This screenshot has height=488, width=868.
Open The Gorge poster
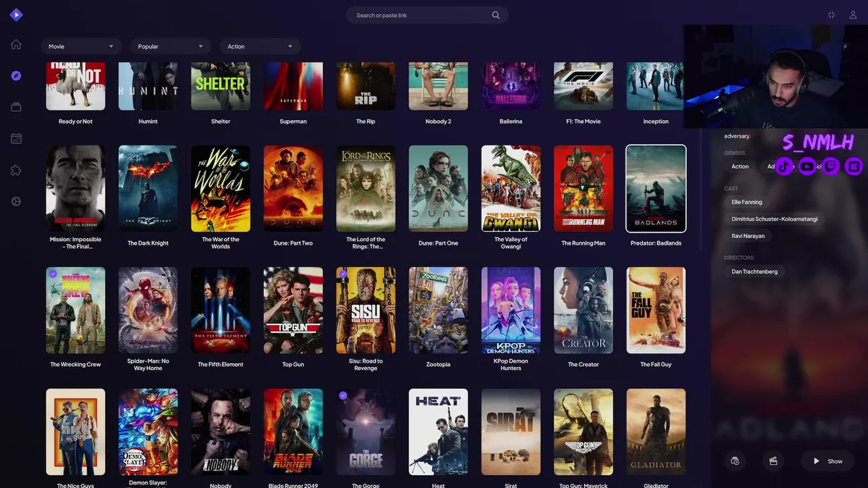[x=366, y=432]
